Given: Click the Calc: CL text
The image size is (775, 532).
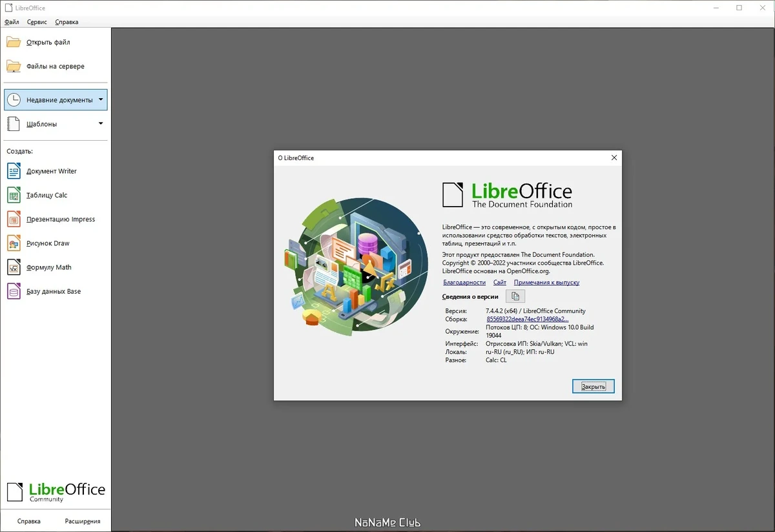Looking at the screenshot, I should point(496,360).
